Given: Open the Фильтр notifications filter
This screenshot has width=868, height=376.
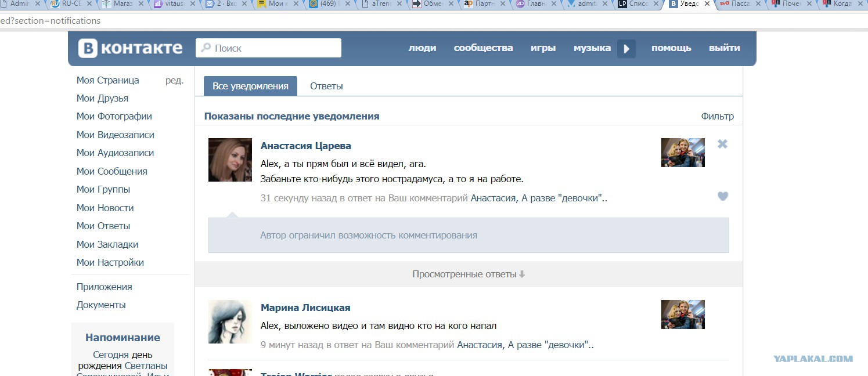Looking at the screenshot, I should [717, 116].
